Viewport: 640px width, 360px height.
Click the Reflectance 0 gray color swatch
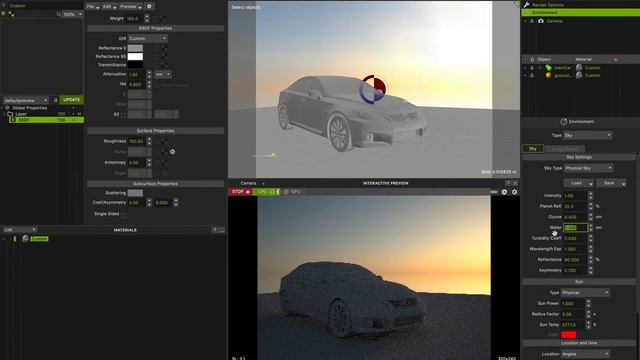[135, 48]
